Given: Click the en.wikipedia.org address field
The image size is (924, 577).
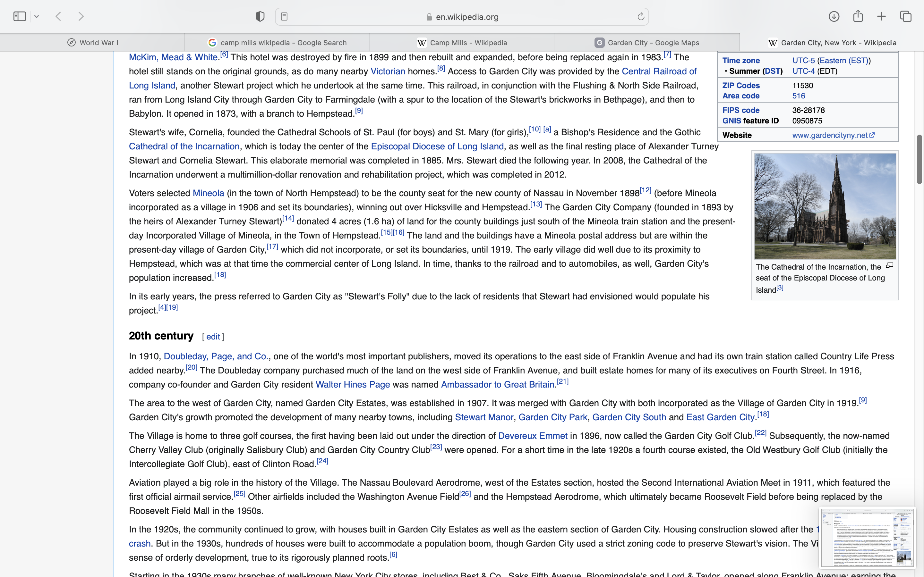Looking at the screenshot, I should pos(462,17).
